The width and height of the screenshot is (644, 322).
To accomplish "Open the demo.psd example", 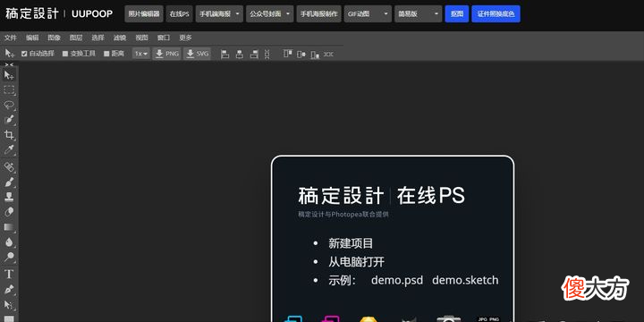I will click(x=397, y=281).
